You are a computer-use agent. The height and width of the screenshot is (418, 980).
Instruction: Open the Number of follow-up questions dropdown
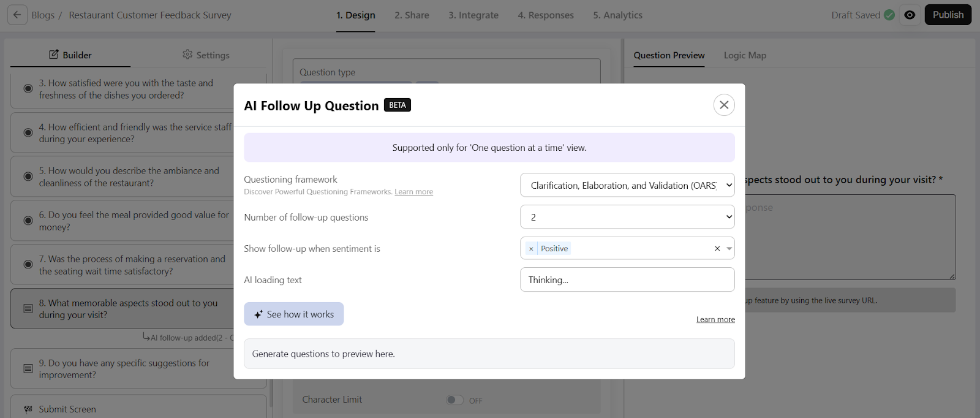(627, 217)
